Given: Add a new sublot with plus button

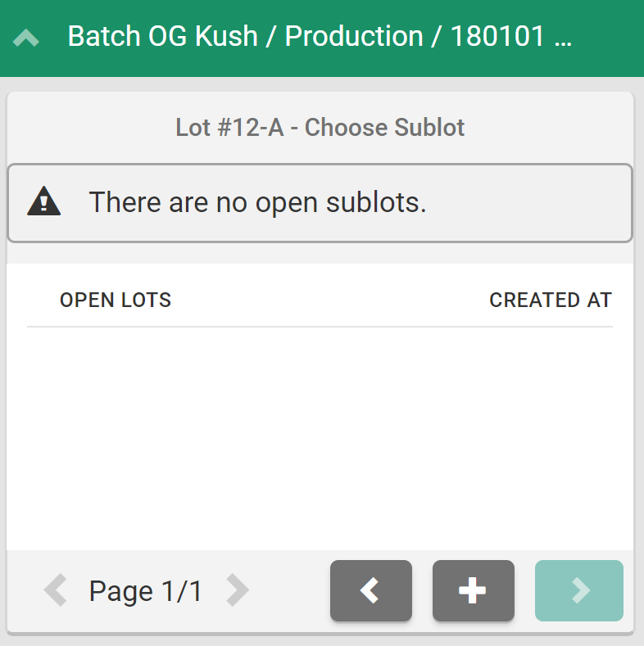Looking at the screenshot, I should [473, 590].
